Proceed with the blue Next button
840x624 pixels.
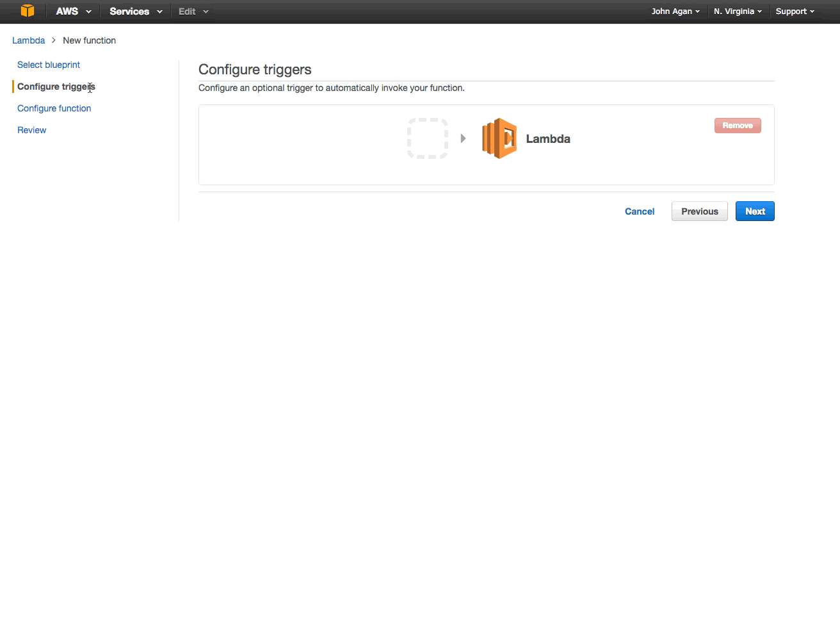[x=755, y=211]
